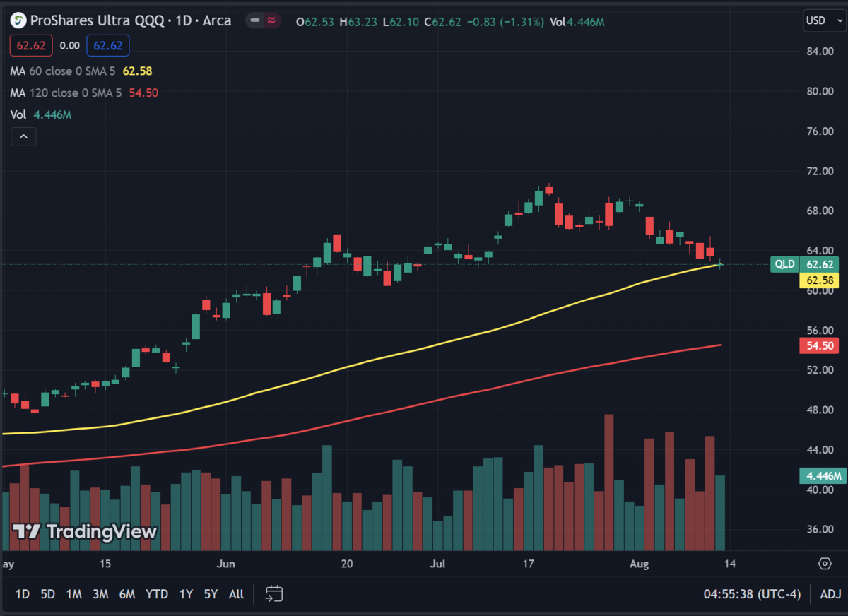Select the All time range
Image resolution: width=848 pixels, height=616 pixels.
pyautogui.click(x=237, y=594)
